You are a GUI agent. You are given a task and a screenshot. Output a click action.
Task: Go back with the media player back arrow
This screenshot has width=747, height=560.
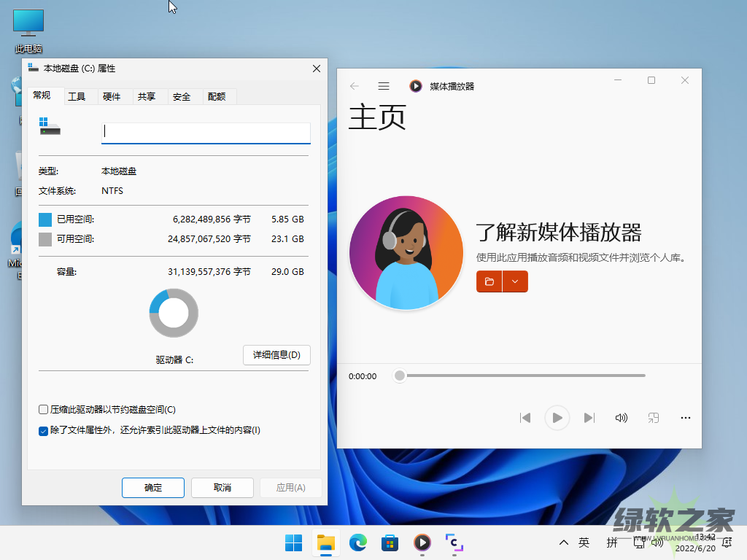click(x=355, y=86)
